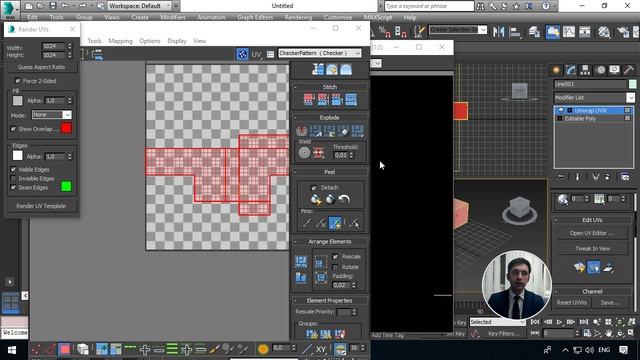Click the Reset Peel arrow icon
640x360 pixels.
click(x=344, y=199)
